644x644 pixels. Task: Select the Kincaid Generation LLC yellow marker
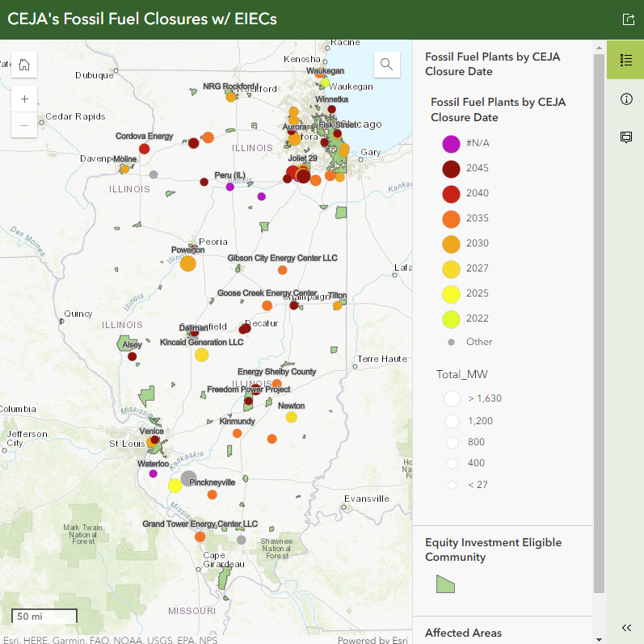[x=201, y=355]
